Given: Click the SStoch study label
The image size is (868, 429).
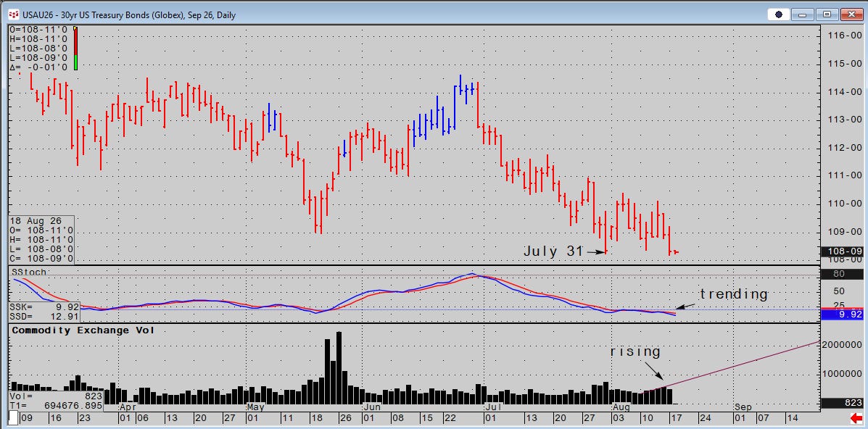Looking at the screenshot, I should (29, 272).
